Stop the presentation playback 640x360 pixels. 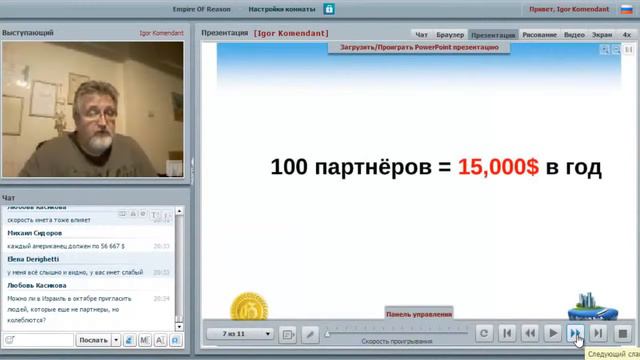622,333
